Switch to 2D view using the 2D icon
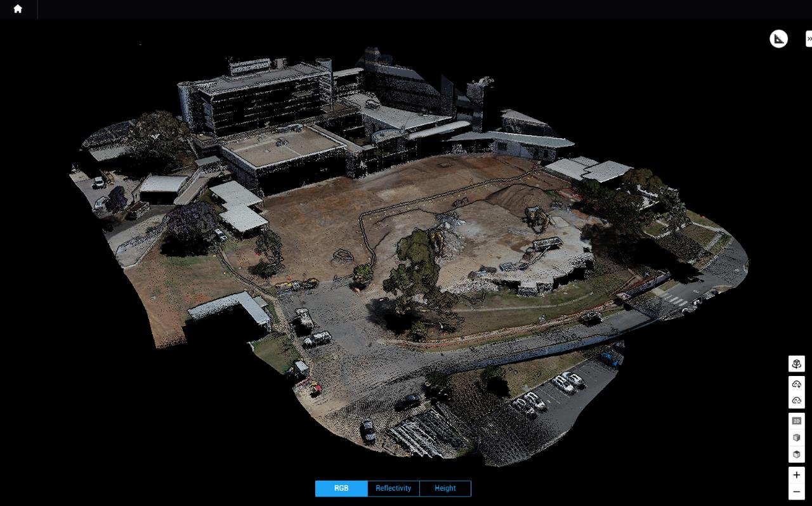 (796, 420)
